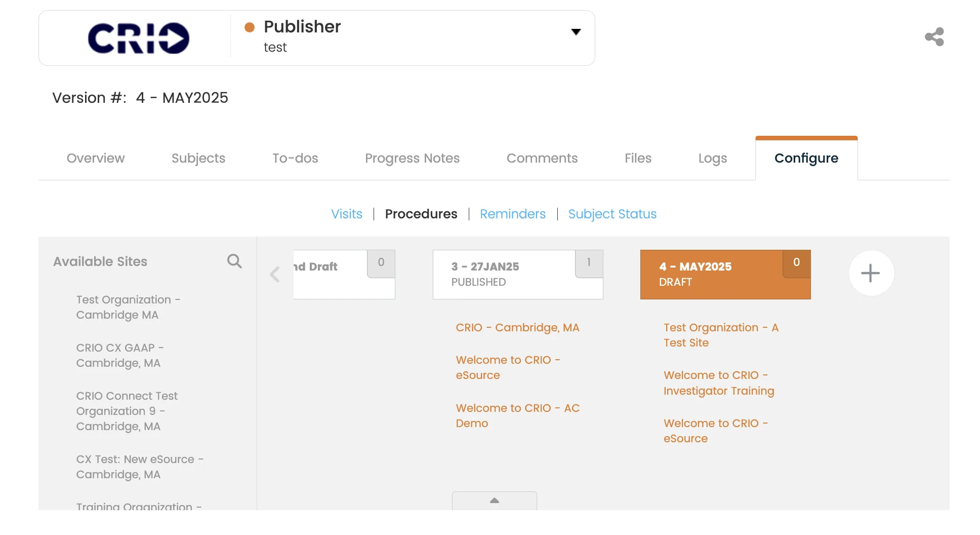The image size is (980, 535).
Task: Open Test Organization - A Test Site
Action: (721, 335)
